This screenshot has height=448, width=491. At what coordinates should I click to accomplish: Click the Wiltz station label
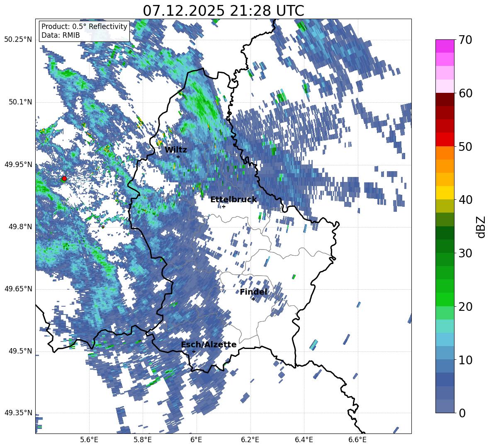[176, 150]
